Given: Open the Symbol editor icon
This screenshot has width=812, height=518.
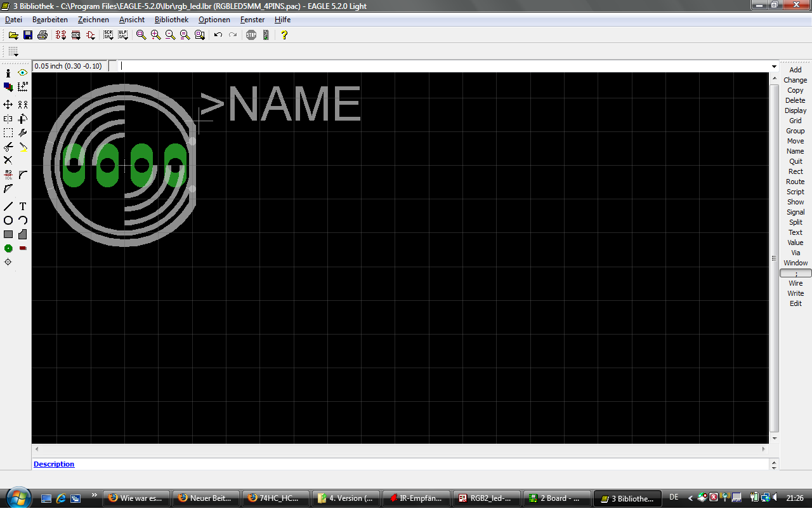Looking at the screenshot, I should pos(91,35).
